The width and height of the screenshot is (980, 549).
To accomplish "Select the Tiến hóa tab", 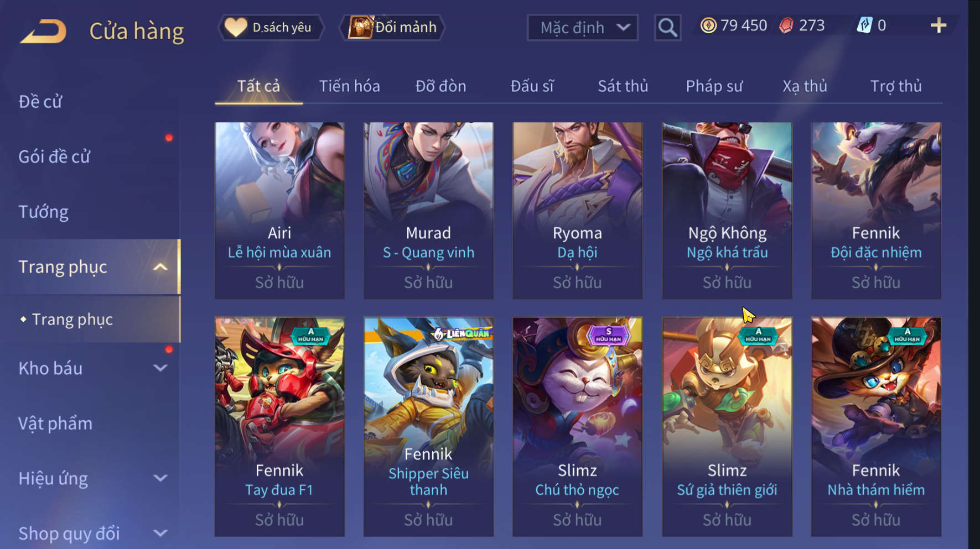I will pyautogui.click(x=349, y=86).
